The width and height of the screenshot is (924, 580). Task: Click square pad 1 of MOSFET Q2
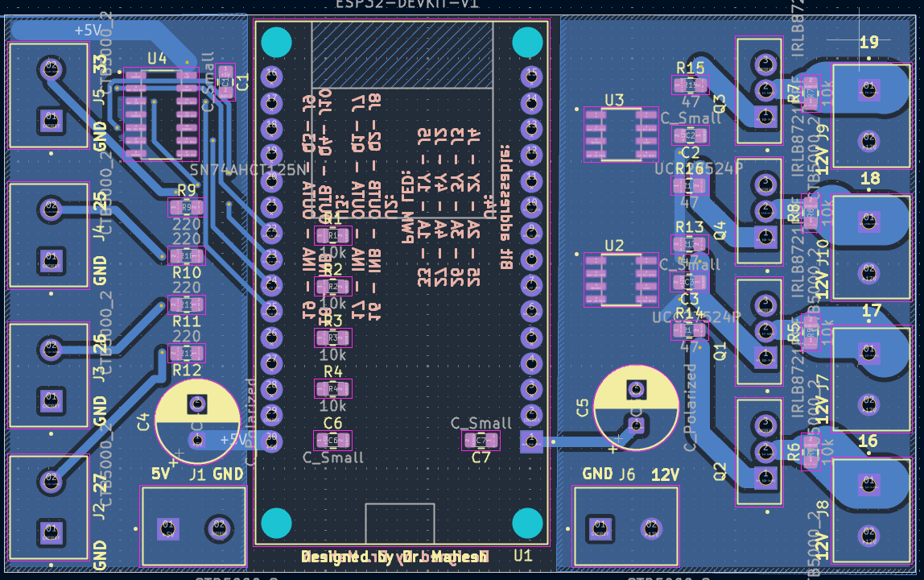click(765, 478)
